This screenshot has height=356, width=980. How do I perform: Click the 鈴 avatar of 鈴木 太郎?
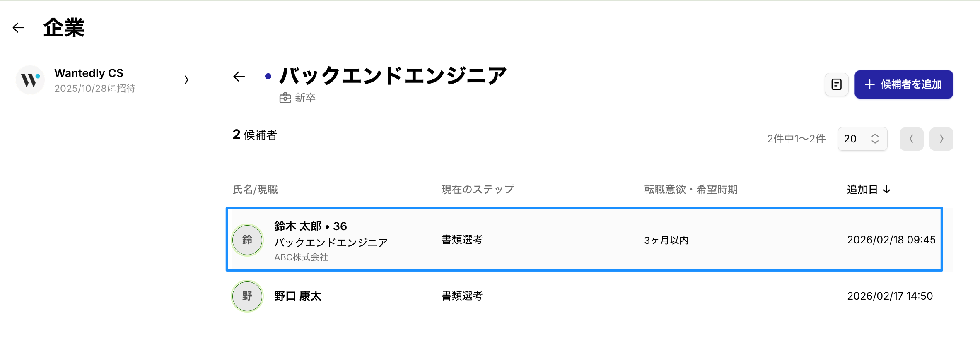click(x=247, y=240)
